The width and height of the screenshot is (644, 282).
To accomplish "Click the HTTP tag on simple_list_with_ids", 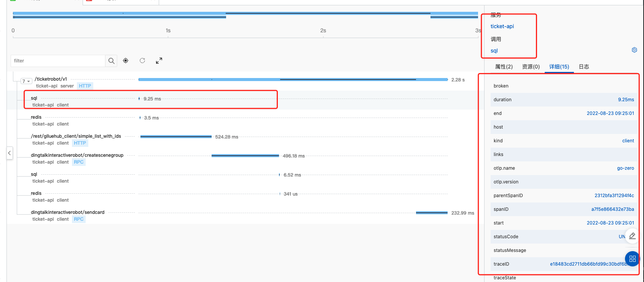I will click(x=80, y=143).
